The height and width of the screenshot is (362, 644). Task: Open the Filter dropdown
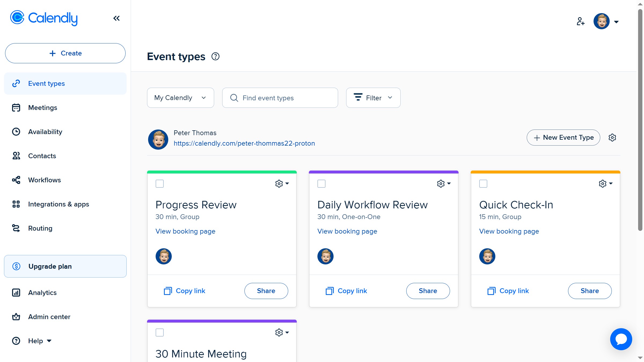[373, 98]
